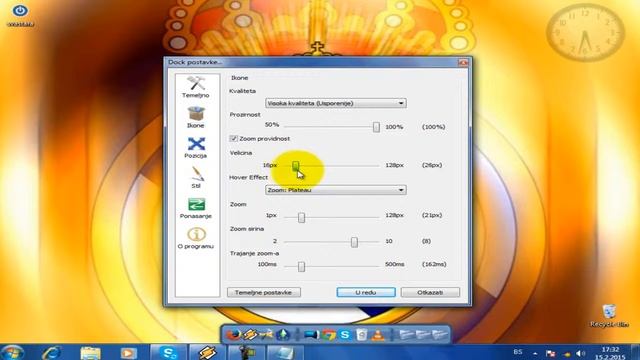Open the first folder stack in the dock
The height and width of the screenshot is (360, 640).
[407, 335]
